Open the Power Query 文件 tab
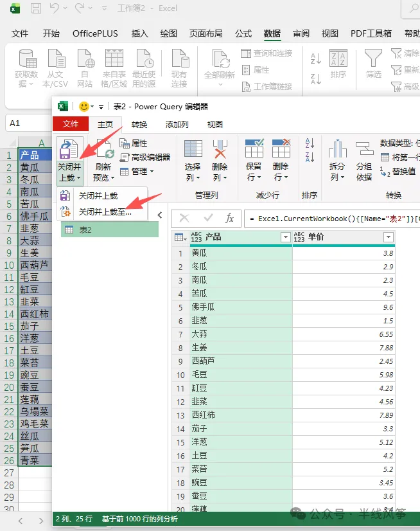 click(71, 124)
